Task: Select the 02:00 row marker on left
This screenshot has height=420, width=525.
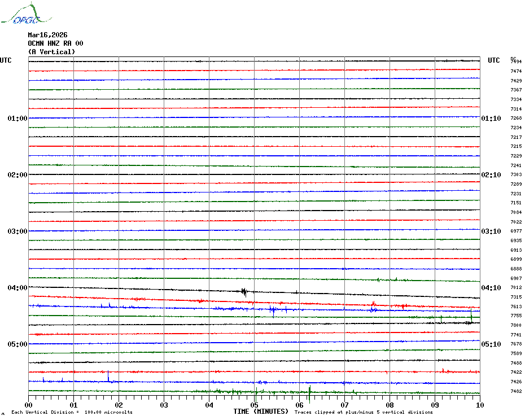Action: [x=17, y=175]
